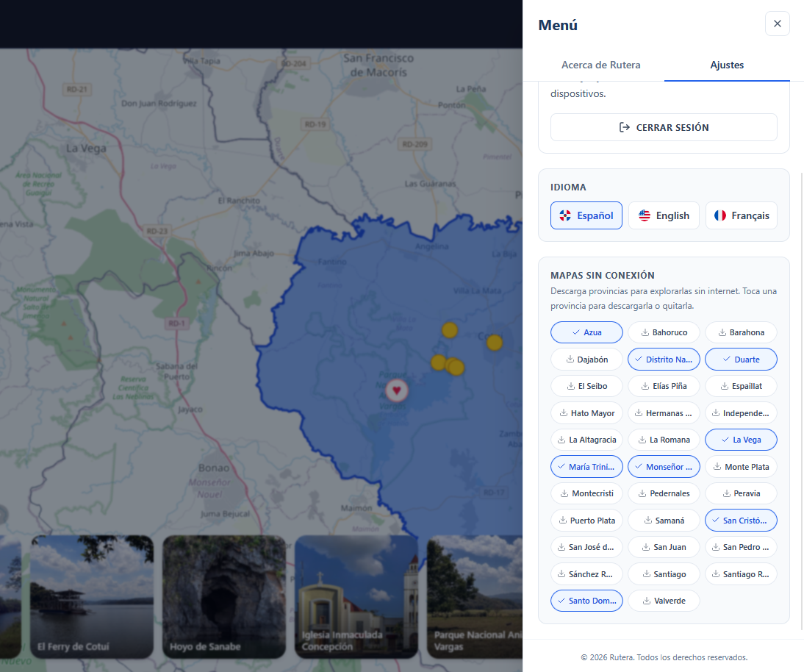The height and width of the screenshot is (672, 804).
Task: Download the San Pedro ... province map
Action: 741,547
